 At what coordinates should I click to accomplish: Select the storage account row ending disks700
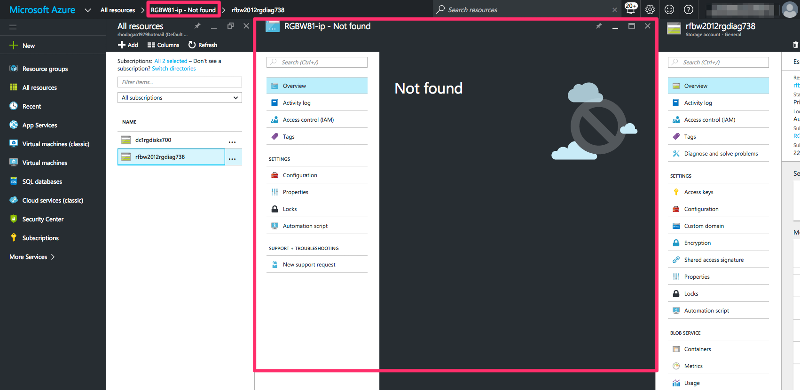[x=171, y=140]
